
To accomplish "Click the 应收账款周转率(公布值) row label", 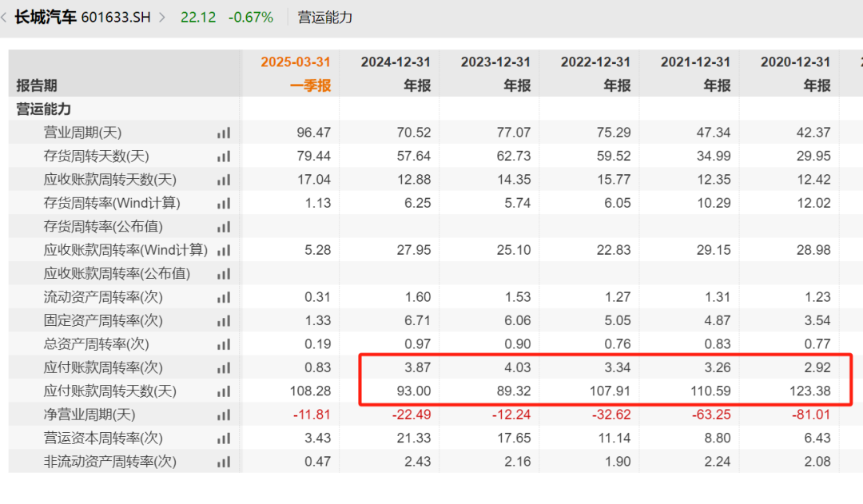I will [117, 273].
